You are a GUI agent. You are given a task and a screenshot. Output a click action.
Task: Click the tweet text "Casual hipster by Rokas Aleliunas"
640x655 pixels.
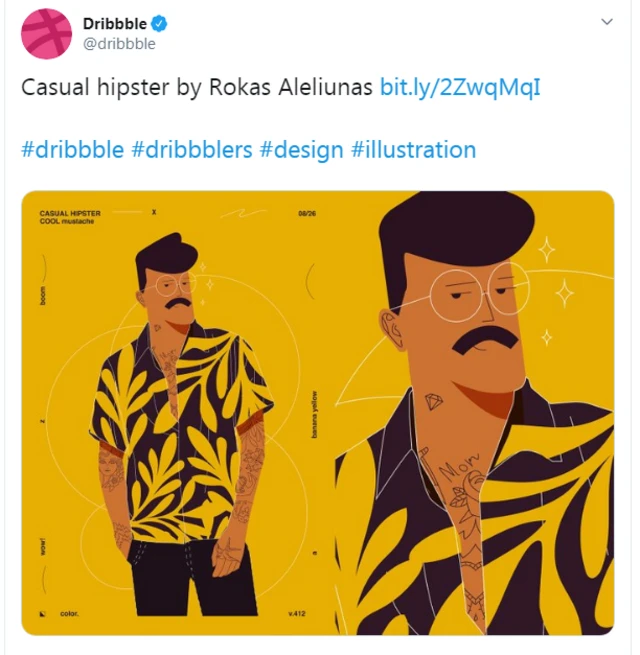pyautogui.click(x=197, y=88)
